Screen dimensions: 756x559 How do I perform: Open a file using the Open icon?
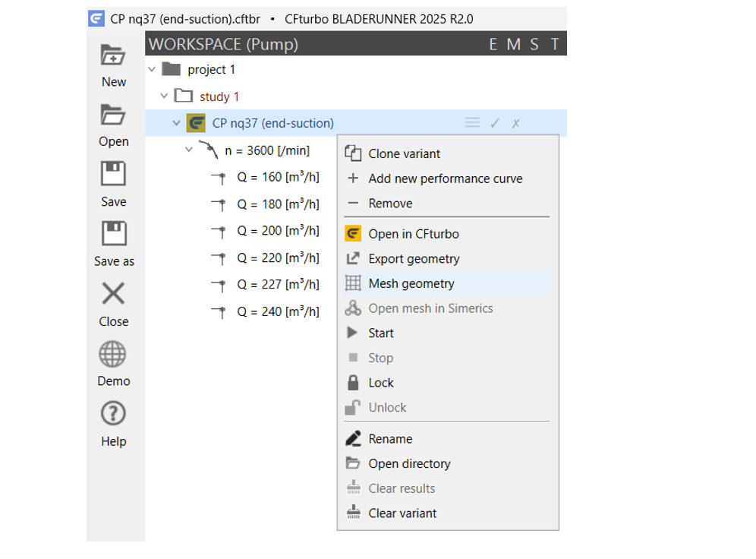[x=113, y=115]
